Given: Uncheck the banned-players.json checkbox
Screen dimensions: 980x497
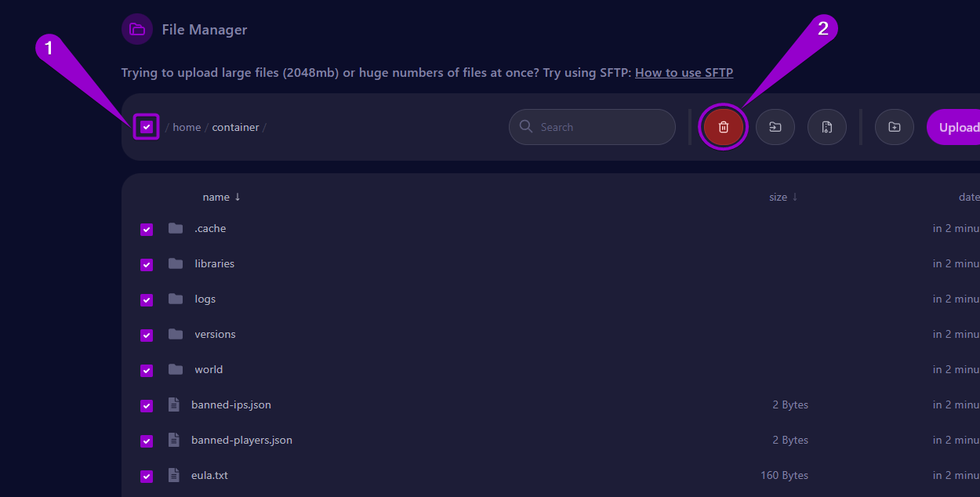Looking at the screenshot, I should 147,441.
